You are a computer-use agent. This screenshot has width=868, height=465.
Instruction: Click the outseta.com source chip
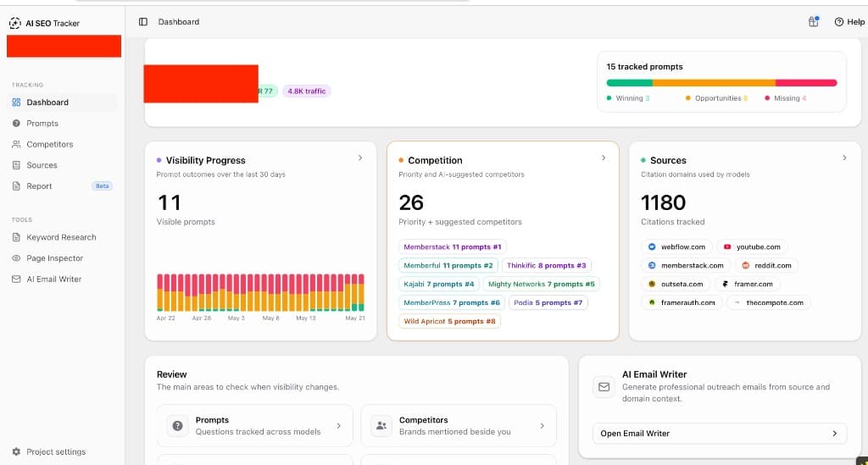[676, 285]
